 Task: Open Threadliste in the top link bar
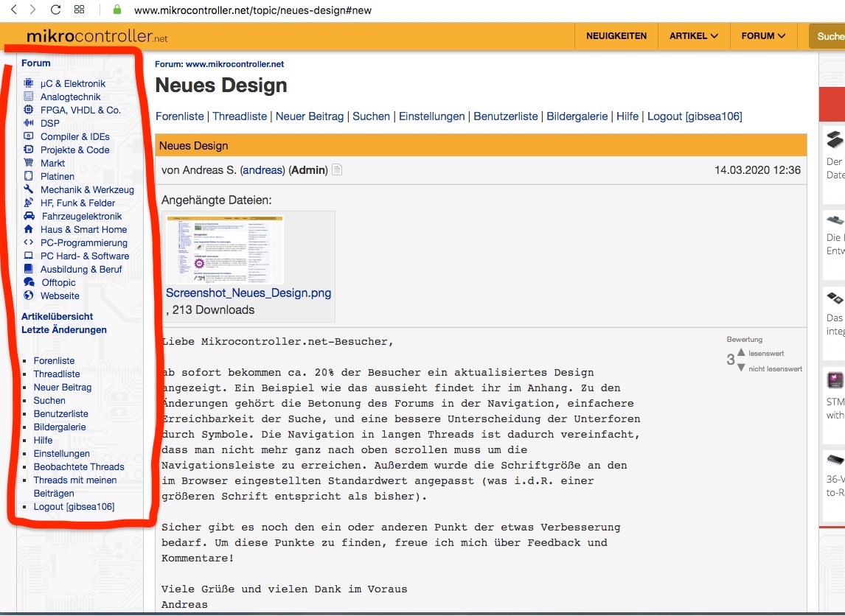tap(240, 116)
